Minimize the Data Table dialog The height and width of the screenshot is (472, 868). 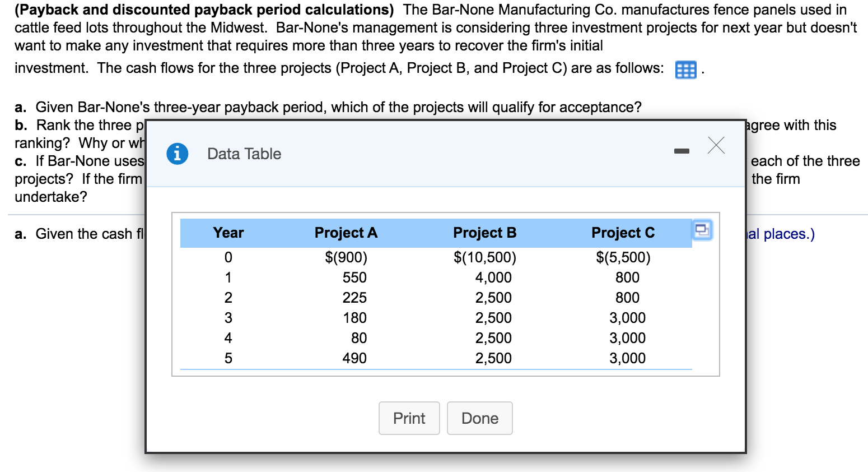pos(682,151)
